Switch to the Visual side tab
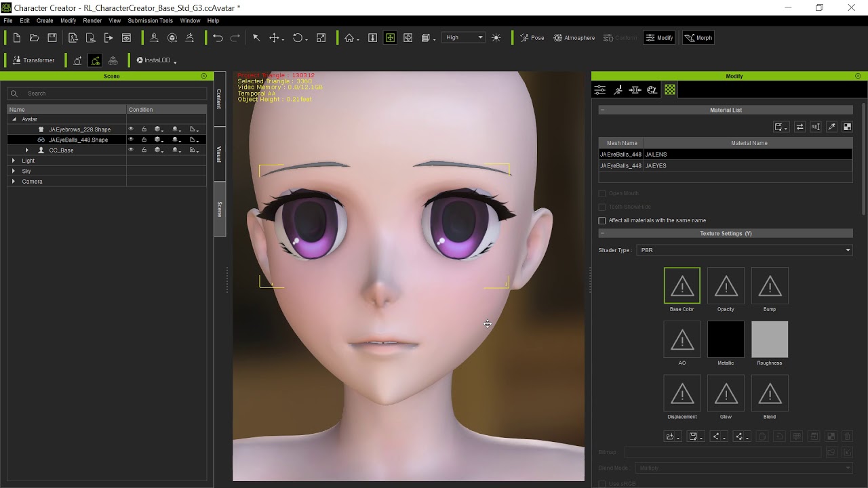The height and width of the screenshot is (488, 868). 219,154
